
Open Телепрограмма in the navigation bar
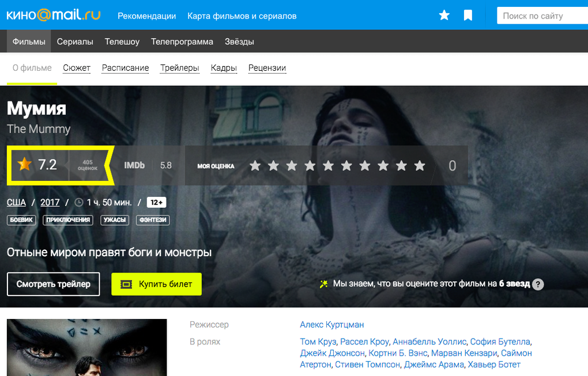pos(182,41)
